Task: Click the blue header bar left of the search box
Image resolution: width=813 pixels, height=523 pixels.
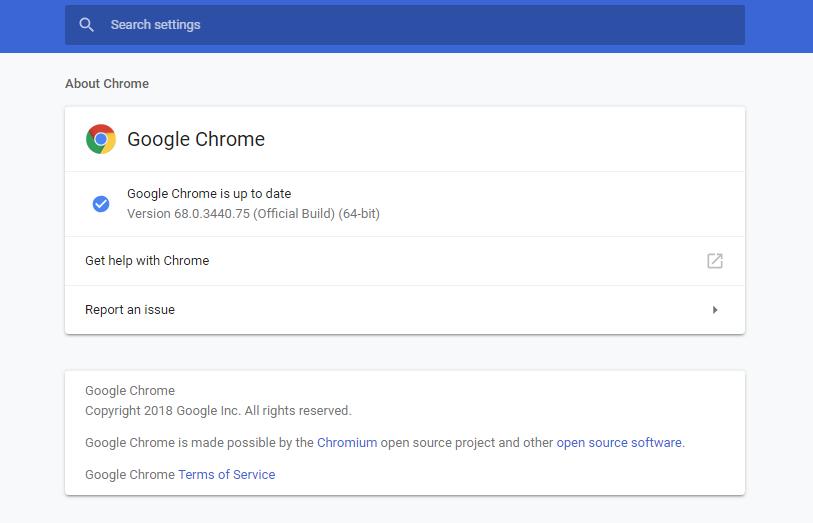Action: (x=32, y=25)
